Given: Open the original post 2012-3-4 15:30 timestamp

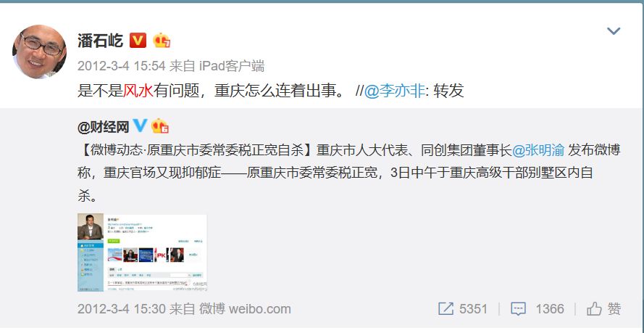Looking at the screenshot, I should [121, 309].
